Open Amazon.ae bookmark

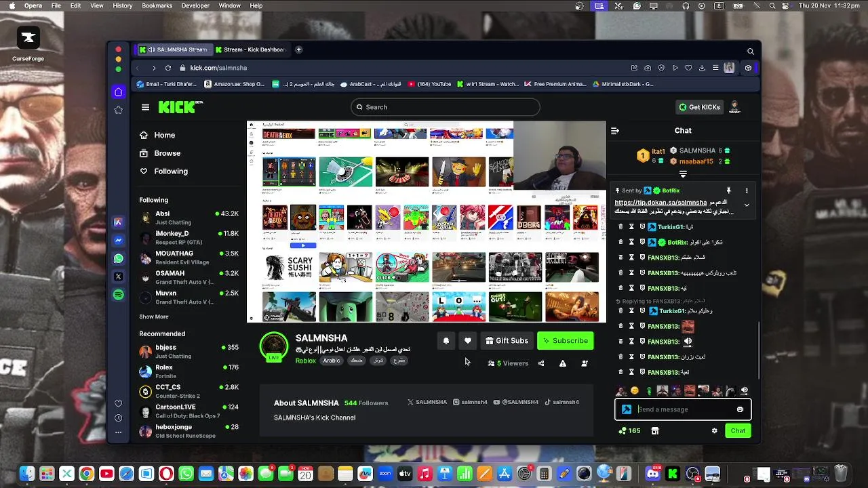(235, 84)
